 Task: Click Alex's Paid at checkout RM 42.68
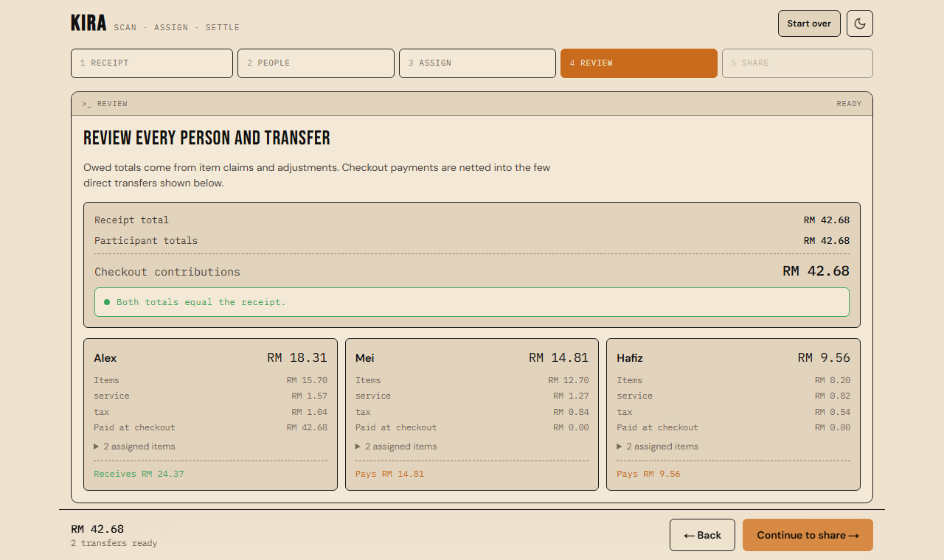tap(307, 427)
